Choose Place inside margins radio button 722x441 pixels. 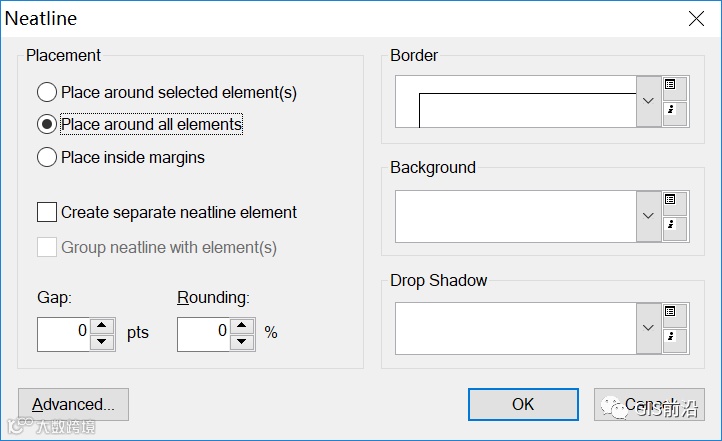[47, 157]
